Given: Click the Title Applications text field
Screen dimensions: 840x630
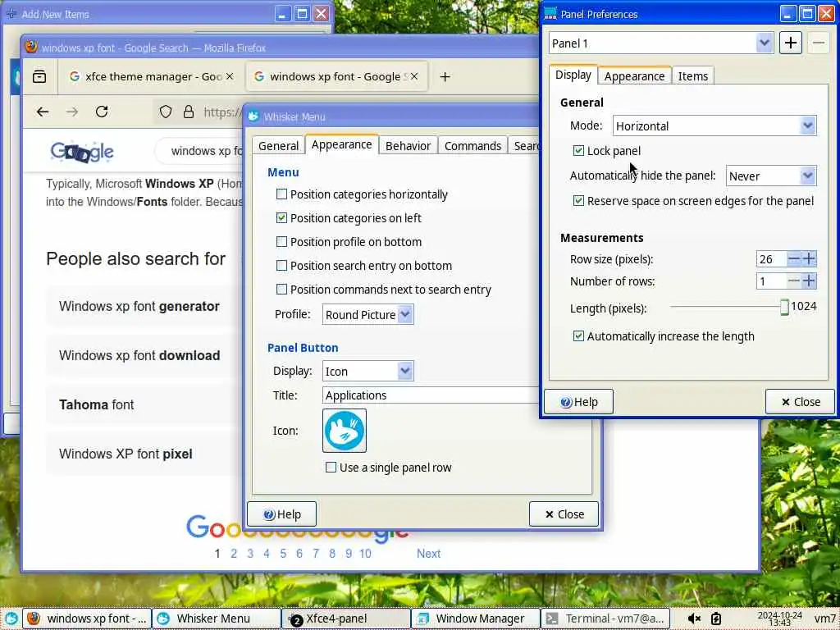Looking at the screenshot, I should (x=430, y=395).
